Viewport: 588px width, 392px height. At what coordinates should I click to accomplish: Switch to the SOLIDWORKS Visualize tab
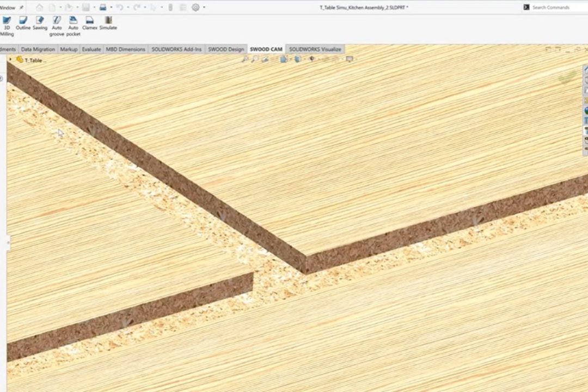315,49
